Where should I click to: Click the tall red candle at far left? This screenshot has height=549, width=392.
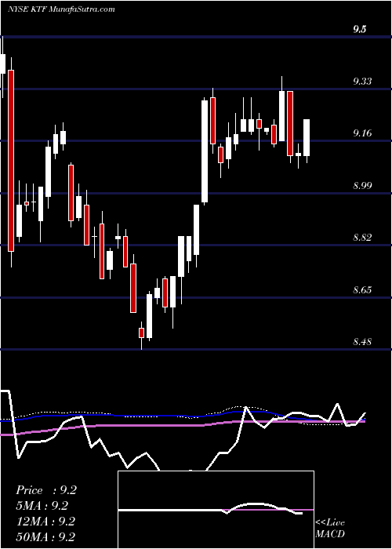click(11, 161)
